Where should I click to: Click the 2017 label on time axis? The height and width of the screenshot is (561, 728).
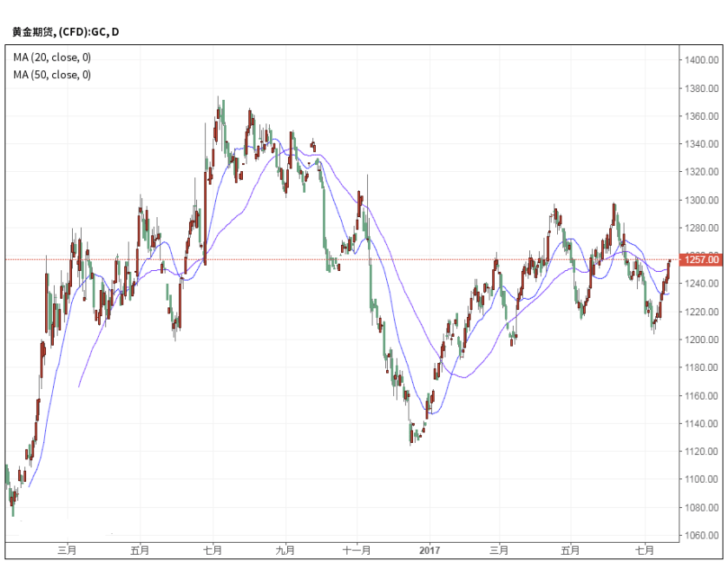click(429, 551)
